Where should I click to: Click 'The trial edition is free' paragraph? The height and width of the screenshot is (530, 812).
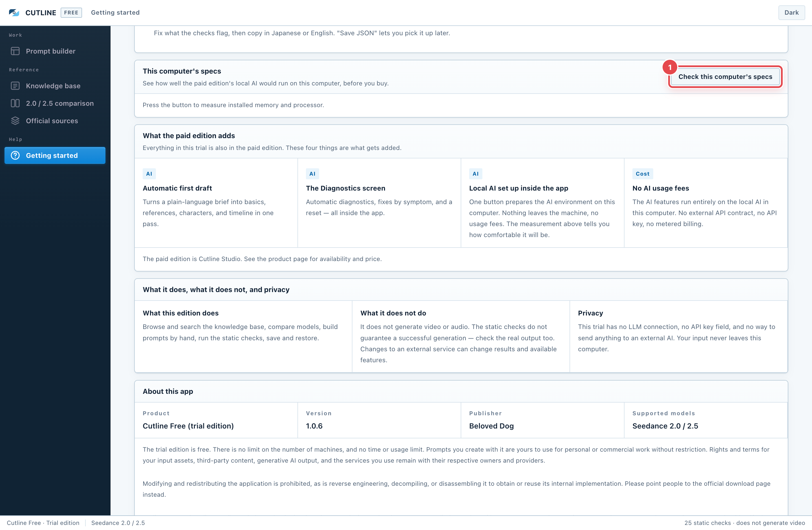[x=456, y=455]
